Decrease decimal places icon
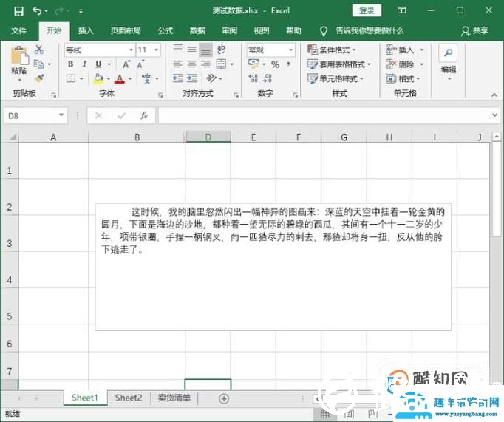This screenshot has width=504, height=422. click(x=268, y=78)
